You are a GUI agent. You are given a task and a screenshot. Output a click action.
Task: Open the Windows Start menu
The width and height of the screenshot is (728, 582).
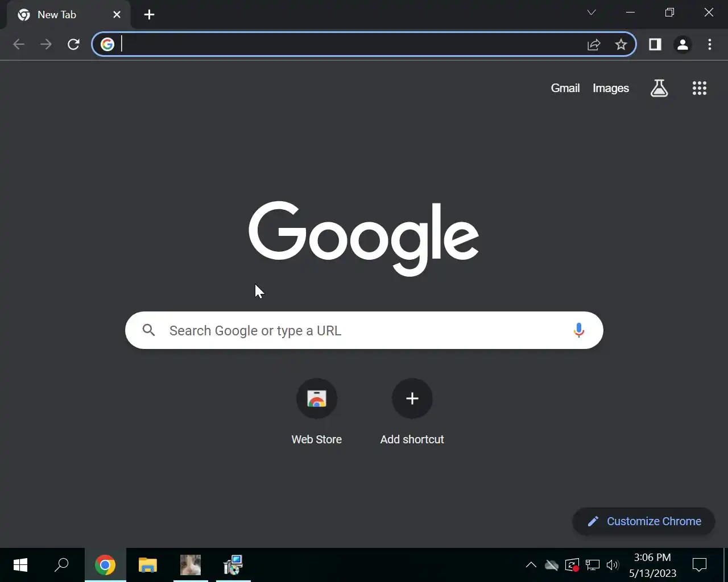20,565
